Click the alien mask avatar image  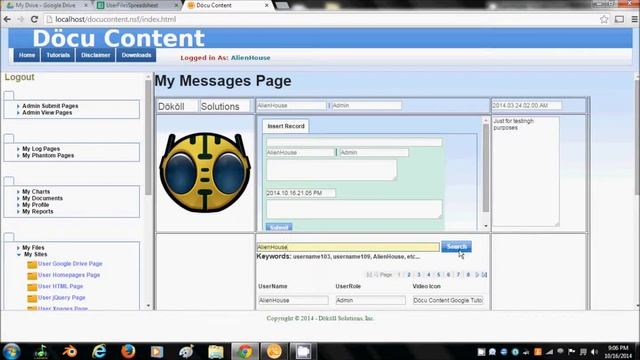[x=205, y=173]
